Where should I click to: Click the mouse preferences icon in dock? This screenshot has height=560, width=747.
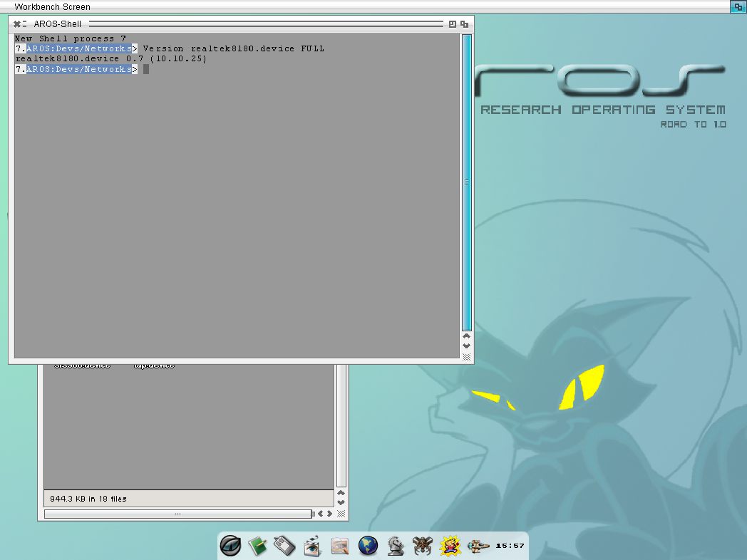[284, 546]
